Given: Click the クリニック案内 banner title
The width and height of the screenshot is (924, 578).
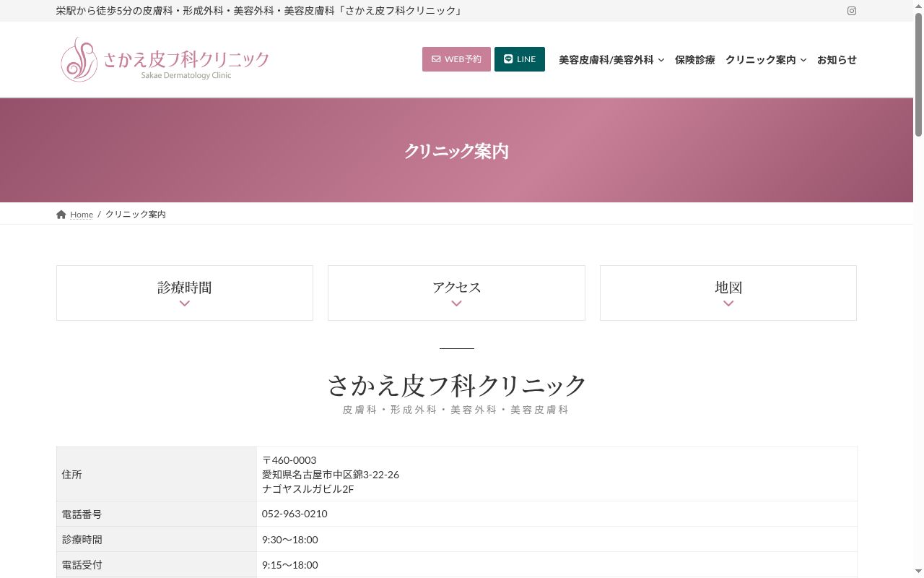Looking at the screenshot, I should [x=456, y=151].
